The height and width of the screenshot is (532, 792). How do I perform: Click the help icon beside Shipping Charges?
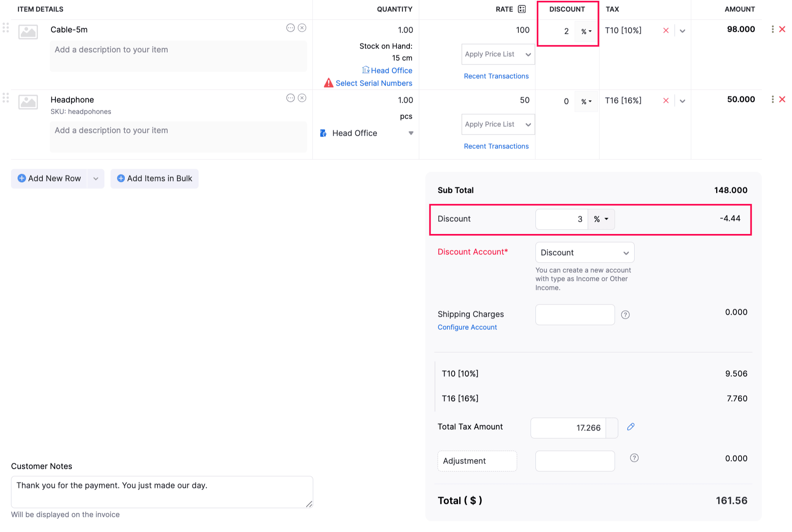click(625, 314)
